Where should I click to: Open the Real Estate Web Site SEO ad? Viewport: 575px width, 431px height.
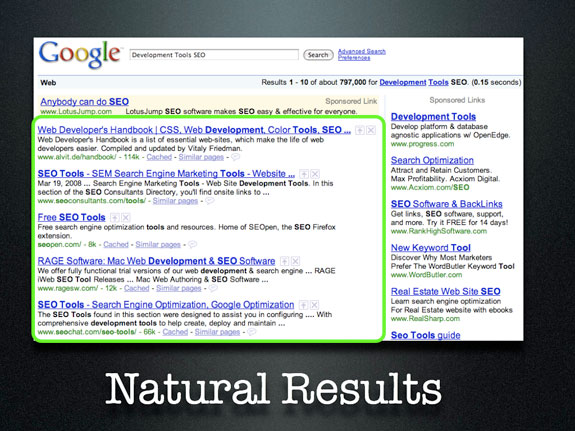(446, 291)
